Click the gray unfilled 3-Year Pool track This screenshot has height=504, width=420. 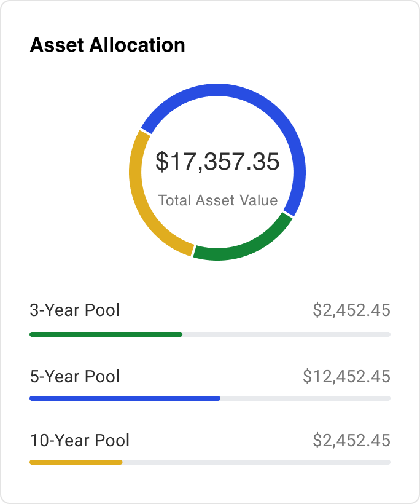[286, 334]
